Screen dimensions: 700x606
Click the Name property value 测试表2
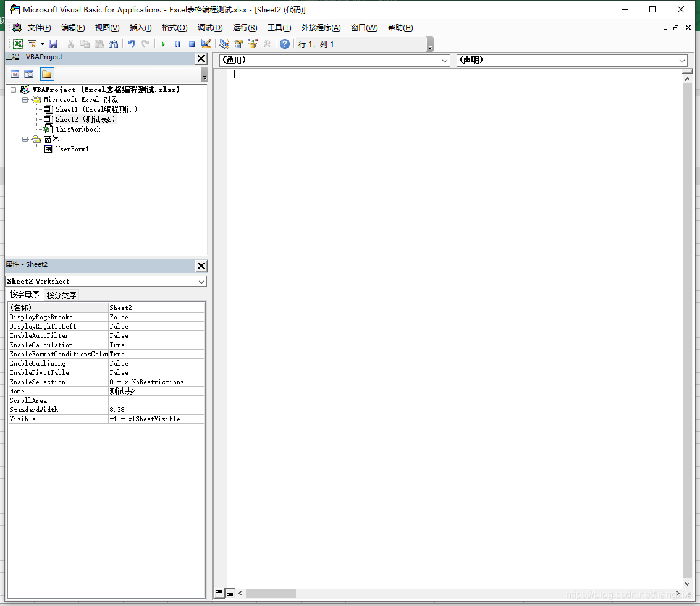click(156, 391)
